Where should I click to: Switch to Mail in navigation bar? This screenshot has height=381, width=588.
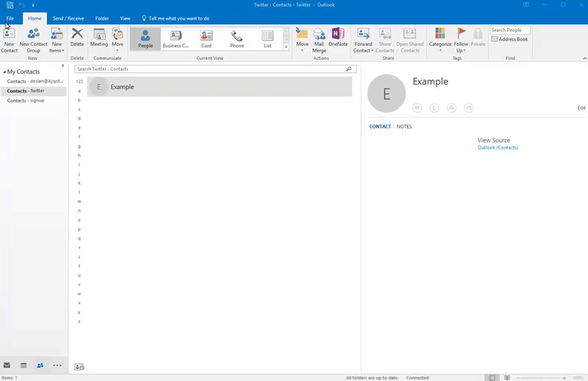(x=7, y=365)
